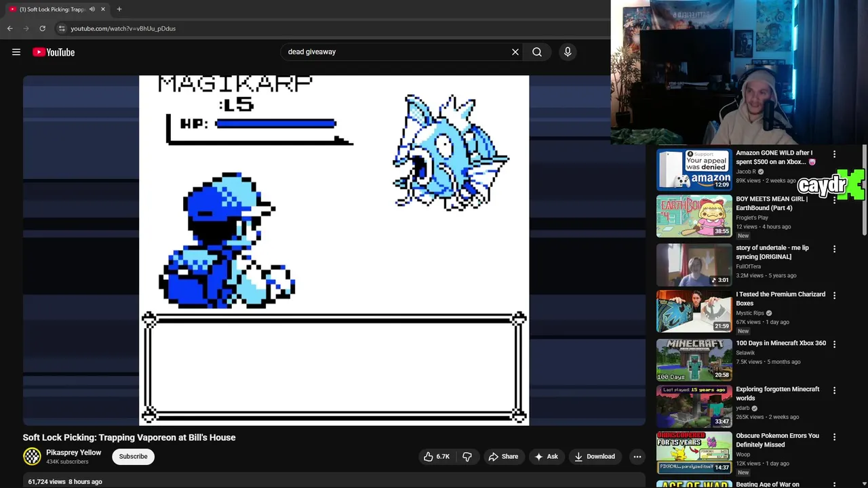The width and height of the screenshot is (868, 488).
Task: Open story of undertale video thumbnail
Action: click(694, 264)
